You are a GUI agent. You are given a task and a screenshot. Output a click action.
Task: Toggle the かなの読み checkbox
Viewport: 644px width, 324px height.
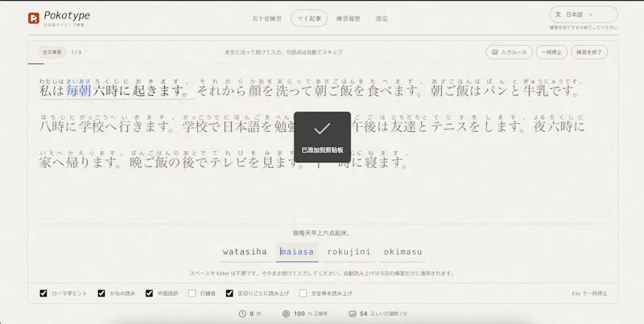[101, 293]
